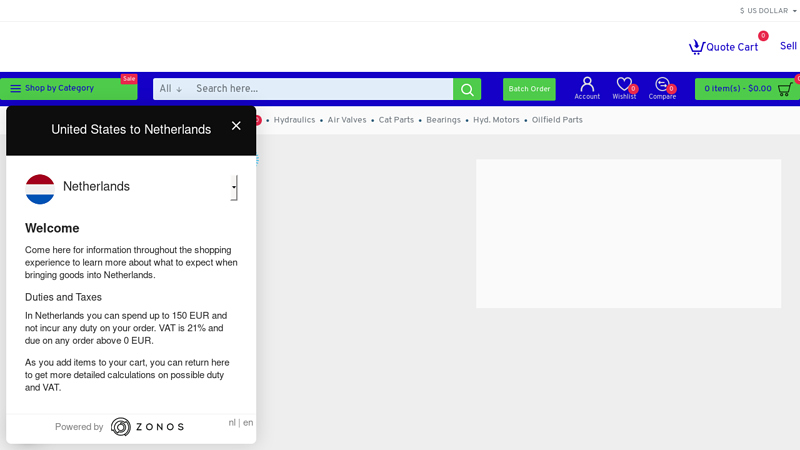Click the Duties and Taxes heading
The height and width of the screenshot is (450, 800).
coord(63,297)
